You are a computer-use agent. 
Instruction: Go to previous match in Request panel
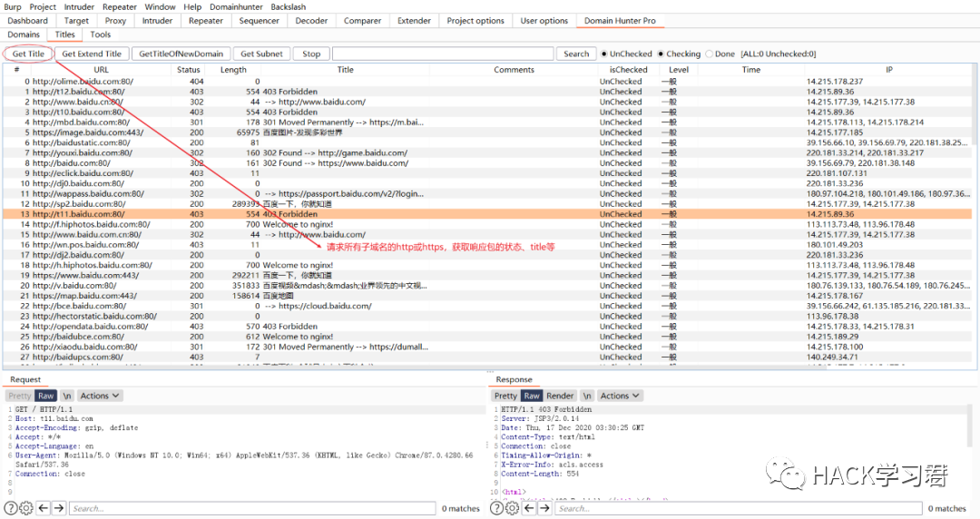44,508
